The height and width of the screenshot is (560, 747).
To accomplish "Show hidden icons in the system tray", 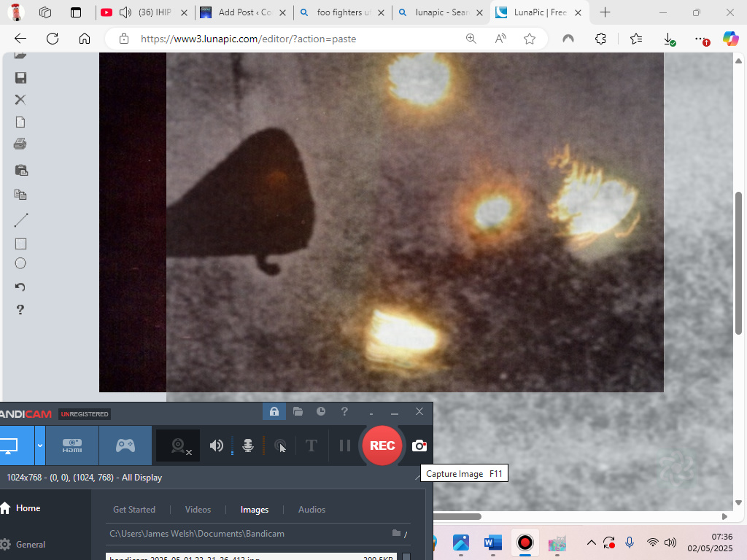I will point(592,542).
